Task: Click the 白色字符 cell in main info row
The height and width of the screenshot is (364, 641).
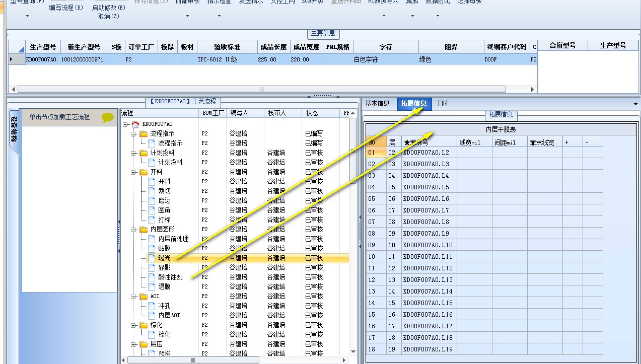Action: (x=386, y=59)
